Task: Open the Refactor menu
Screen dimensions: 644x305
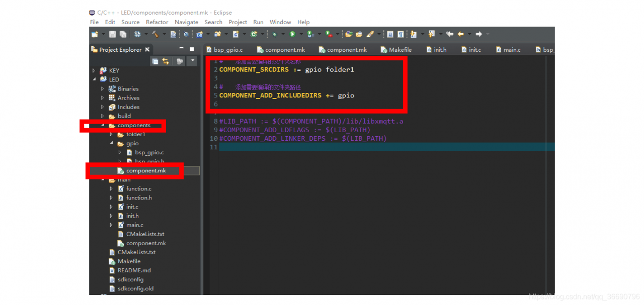Action: (x=157, y=22)
